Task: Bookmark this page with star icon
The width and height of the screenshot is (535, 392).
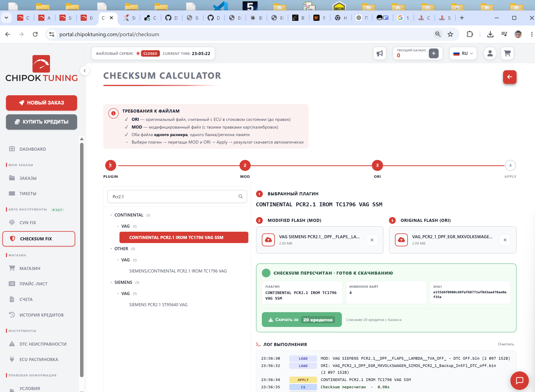Action: point(450,34)
